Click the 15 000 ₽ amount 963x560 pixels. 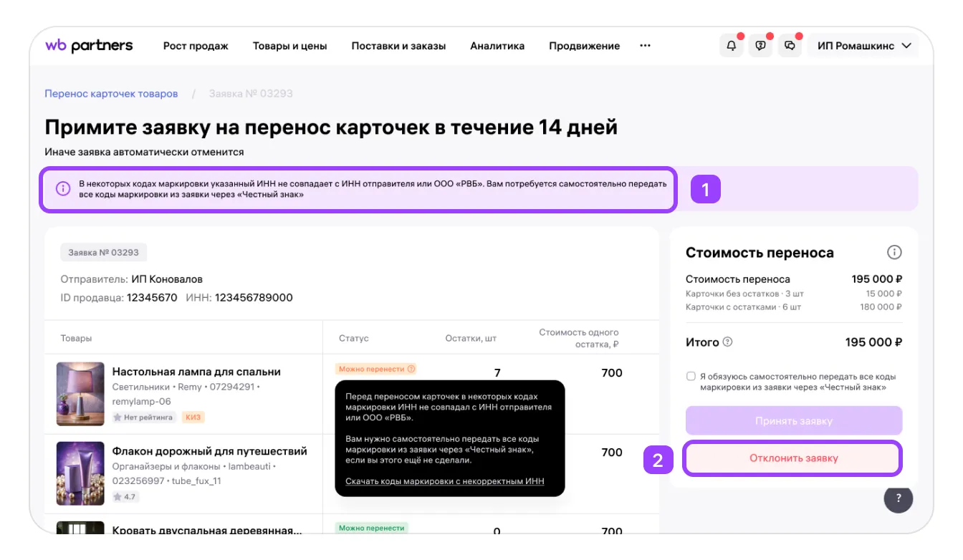tap(884, 294)
